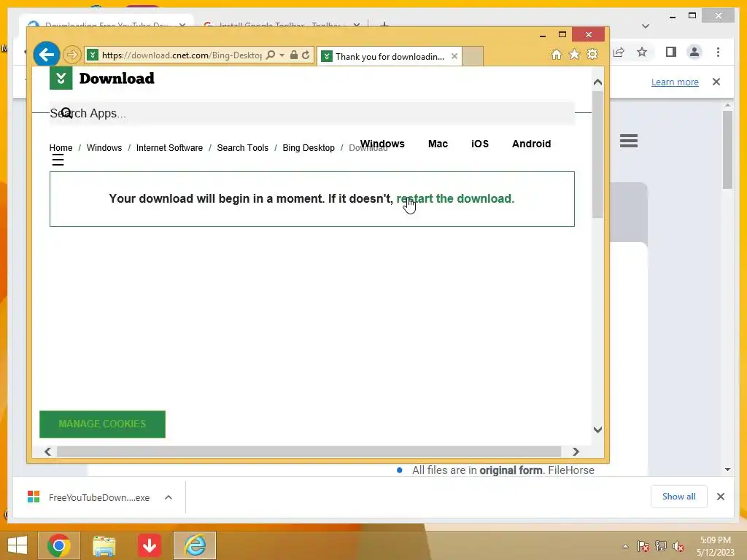Open Chrome tab search chevron
Image resolution: width=747 pixels, height=560 pixels.
(646, 26)
